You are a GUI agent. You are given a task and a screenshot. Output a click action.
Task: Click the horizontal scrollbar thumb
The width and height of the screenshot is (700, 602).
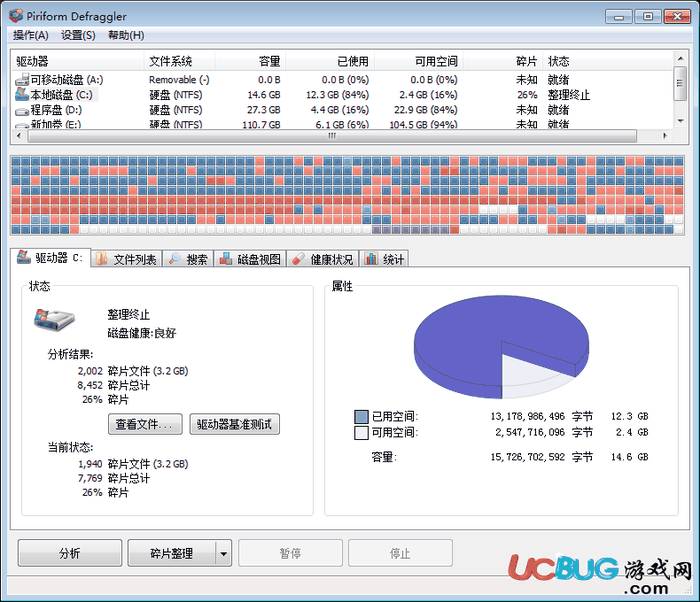click(x=332, y=136)
